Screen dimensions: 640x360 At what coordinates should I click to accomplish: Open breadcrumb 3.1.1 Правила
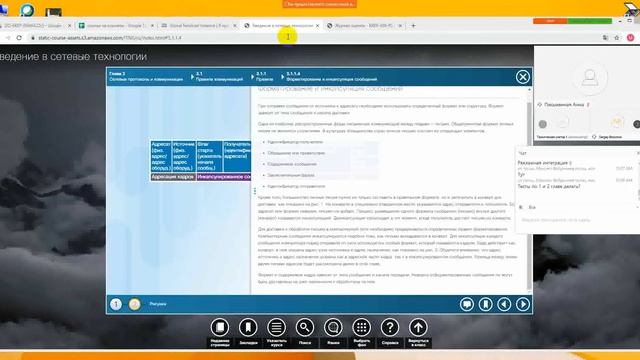pyautogui.click(x=264, y=77)
